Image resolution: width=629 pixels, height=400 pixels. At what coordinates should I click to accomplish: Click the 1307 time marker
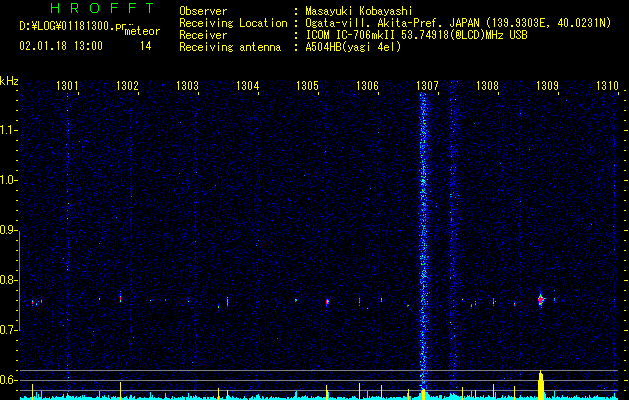pyautogui.click(x=427, y=86)
